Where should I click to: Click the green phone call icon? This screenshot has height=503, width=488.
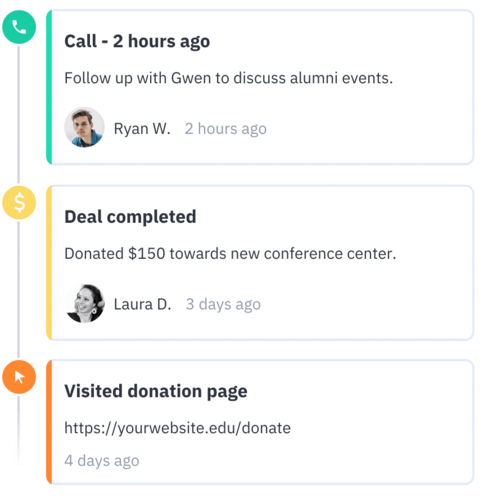pyautogui.click(x=19, y=27)
